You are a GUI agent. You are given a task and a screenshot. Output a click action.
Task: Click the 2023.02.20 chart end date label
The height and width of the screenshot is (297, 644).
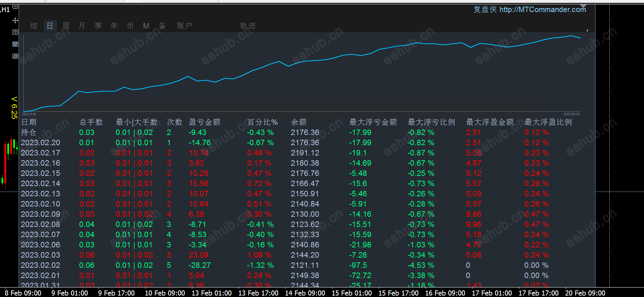[x=571, y=114]
